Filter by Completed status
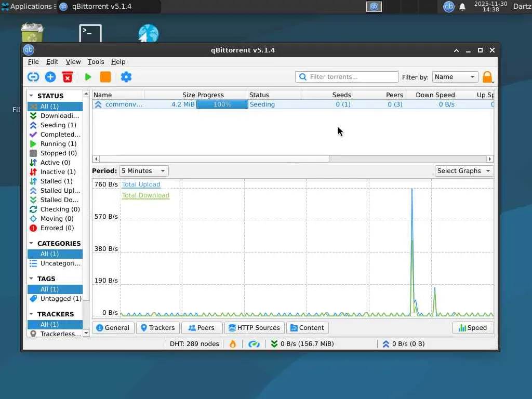The height and width of the screenshot is (399, 532). 55,135
